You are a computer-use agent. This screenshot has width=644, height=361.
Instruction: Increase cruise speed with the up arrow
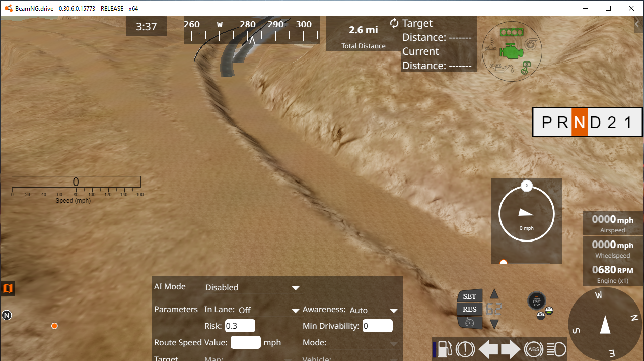click(x=494, y=294)
